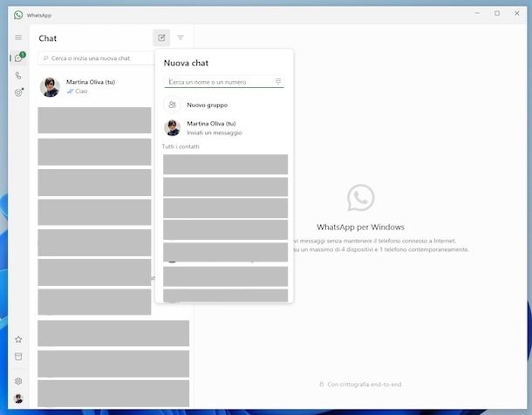Click the 'Tutti i contatti' heading
Image resolution: width=532 pixels, height=415 pixels.
[x=181, y=146]
